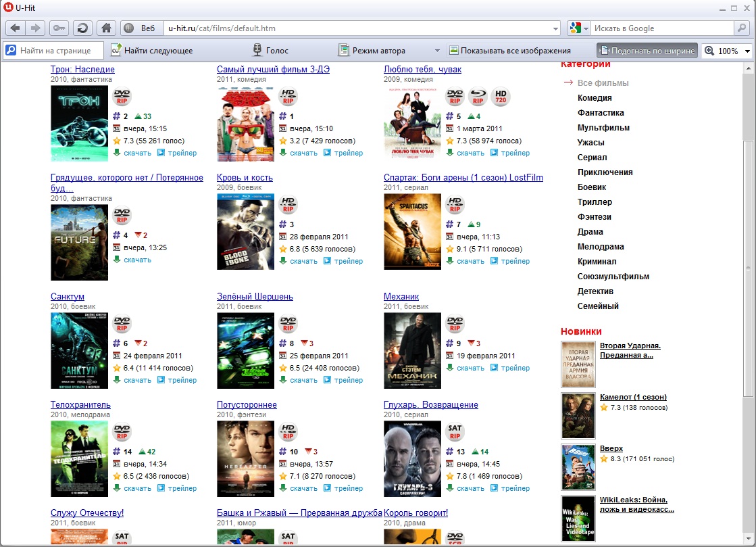756x547 pixels.
Task: Click the calendar icon for Зелёный Шершень
Action: click(x=283, y=356)
